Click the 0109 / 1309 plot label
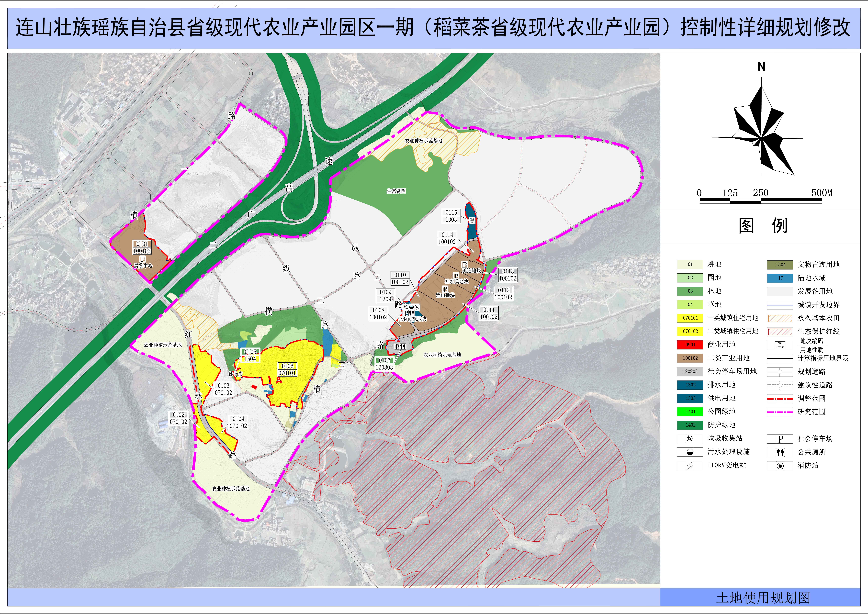 tap(386, 296)
